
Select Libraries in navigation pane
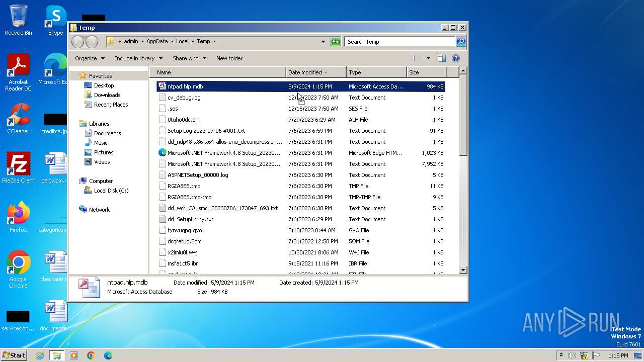(99, 124)
